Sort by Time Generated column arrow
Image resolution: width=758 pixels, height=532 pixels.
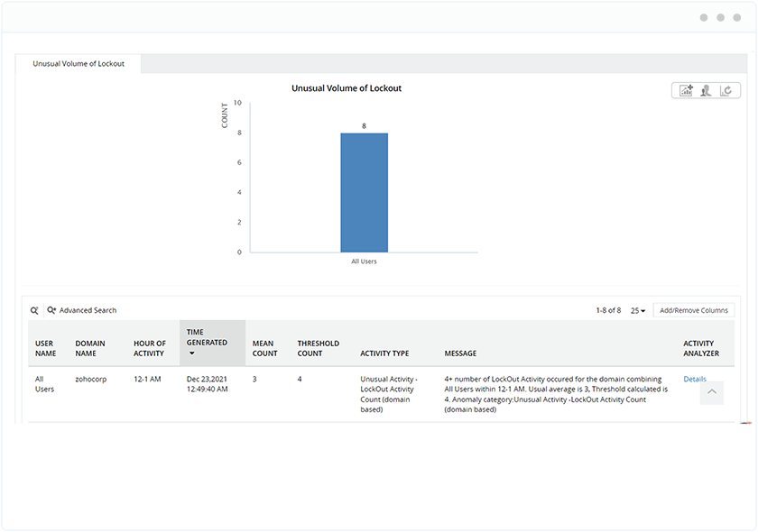(192, 353)
